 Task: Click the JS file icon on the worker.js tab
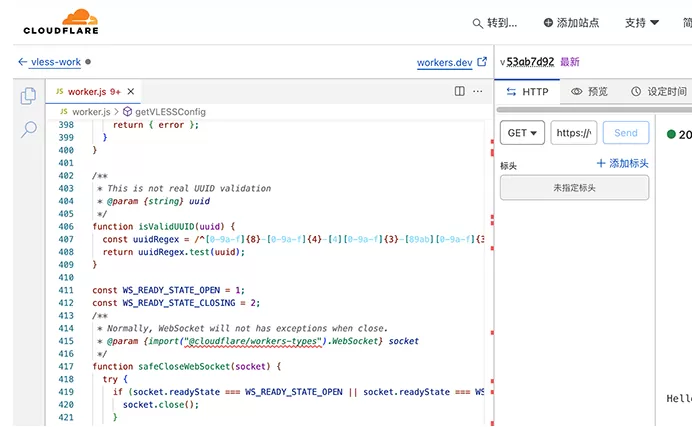click(x=60, y=91)
